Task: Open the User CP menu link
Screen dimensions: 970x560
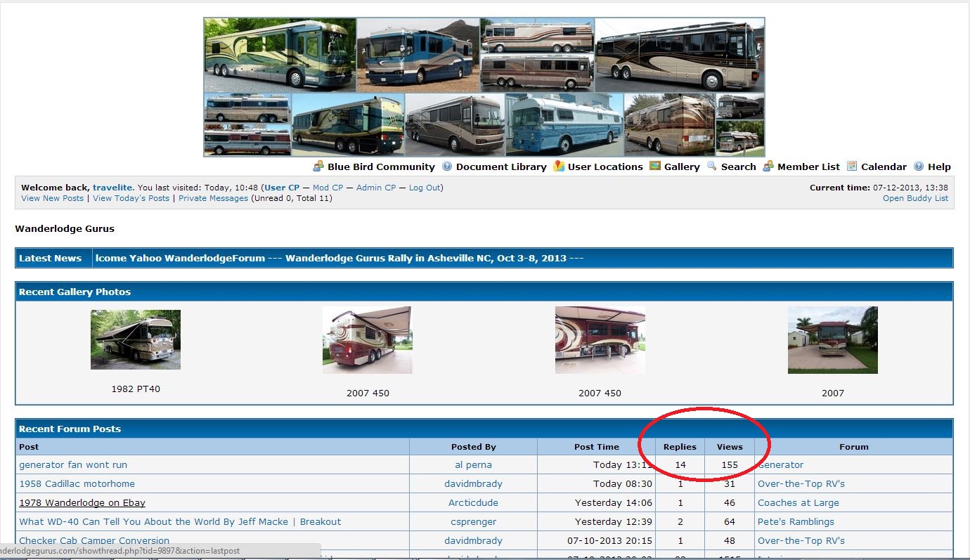Action: [x=282, y=188]
